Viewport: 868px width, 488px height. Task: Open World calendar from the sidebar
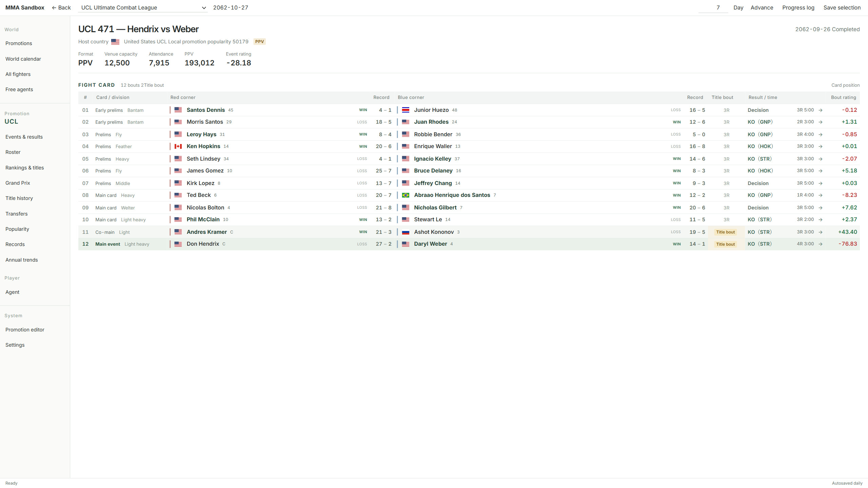click(23, 59)
